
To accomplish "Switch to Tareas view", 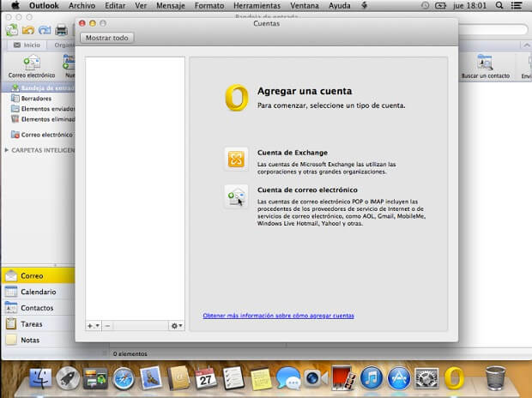I will pyautogui.click(x=38, y=324).
